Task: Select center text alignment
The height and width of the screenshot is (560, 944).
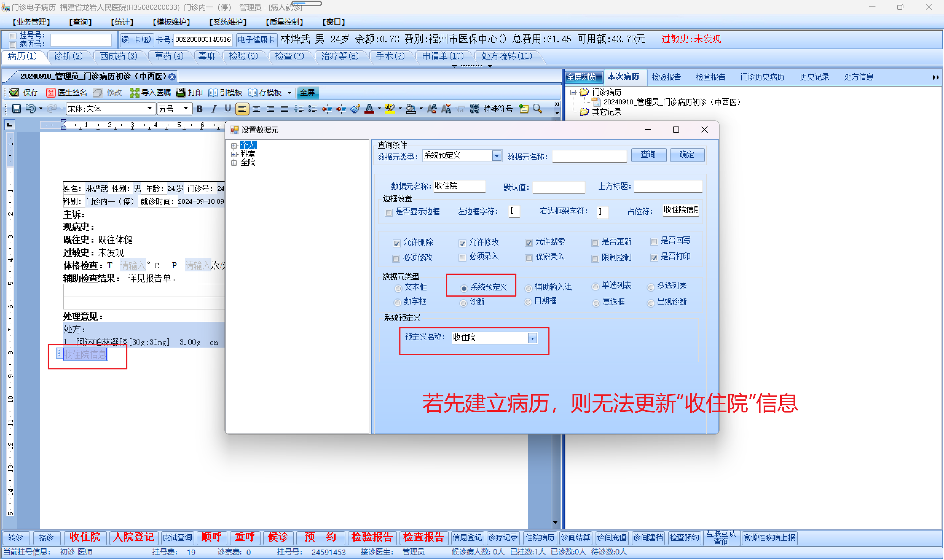Action: (x=256, y=109)
